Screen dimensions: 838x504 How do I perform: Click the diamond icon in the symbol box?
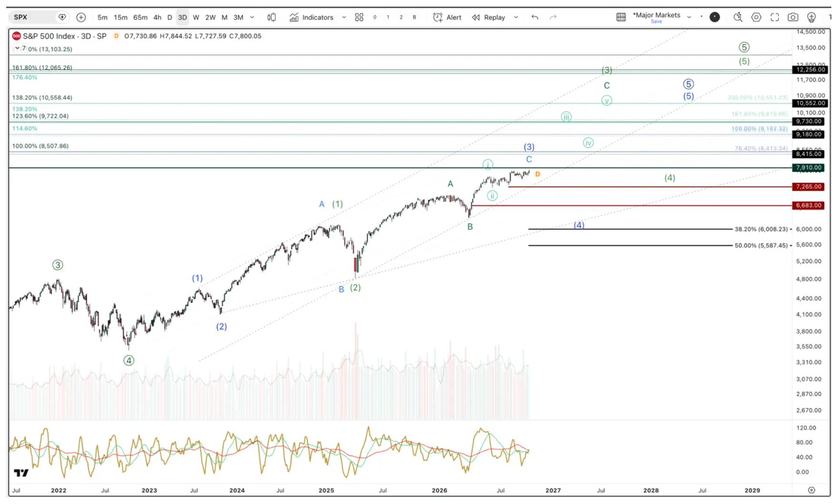(x=62, y=17)
